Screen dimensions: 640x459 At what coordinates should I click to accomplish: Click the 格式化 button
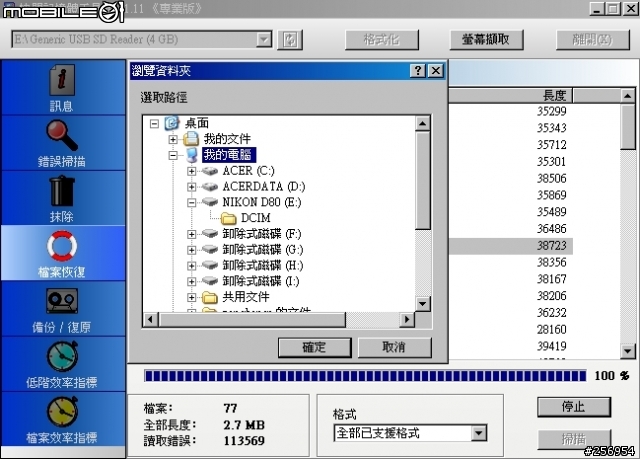(x=382, y=40)
